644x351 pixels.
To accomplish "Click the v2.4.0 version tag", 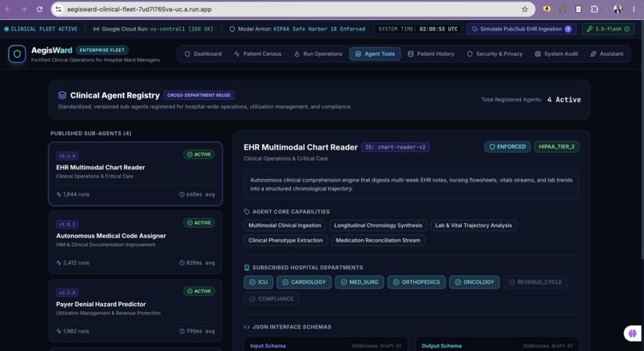I will pos(67,156).
